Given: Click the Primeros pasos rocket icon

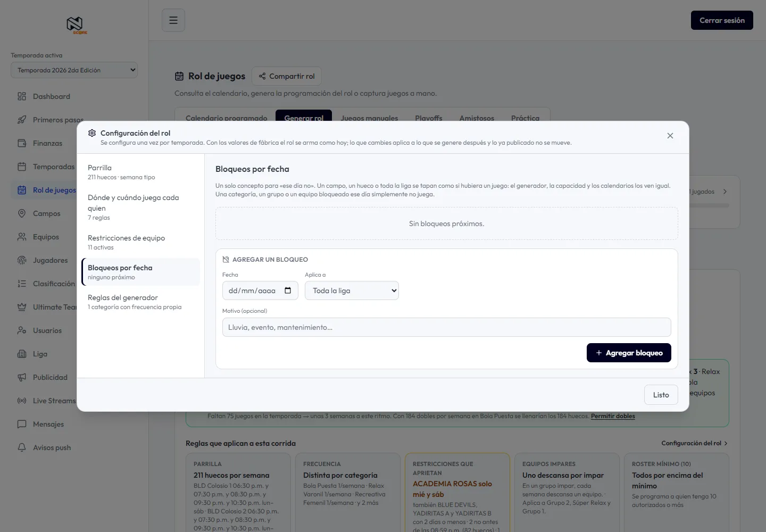Looking at the screenshot, I should click(x=22, y=120).
